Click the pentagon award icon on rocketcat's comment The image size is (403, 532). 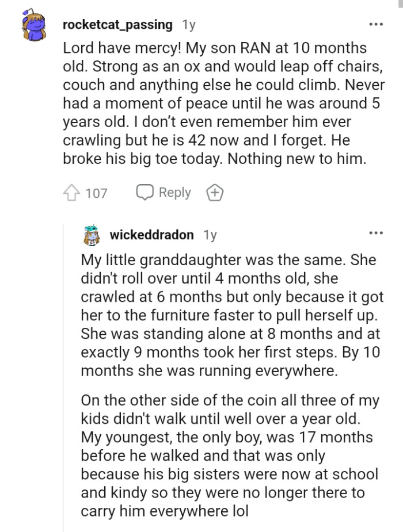214,193
